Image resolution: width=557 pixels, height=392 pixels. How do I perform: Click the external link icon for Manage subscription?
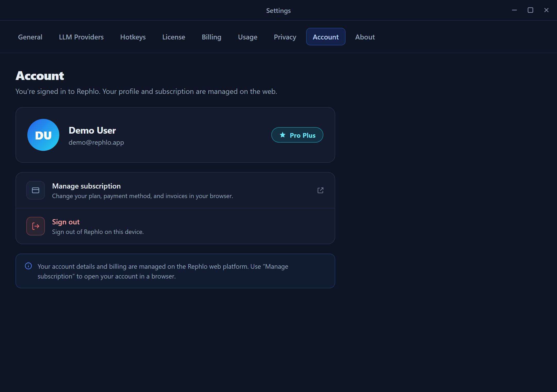(x=320, y=190)
